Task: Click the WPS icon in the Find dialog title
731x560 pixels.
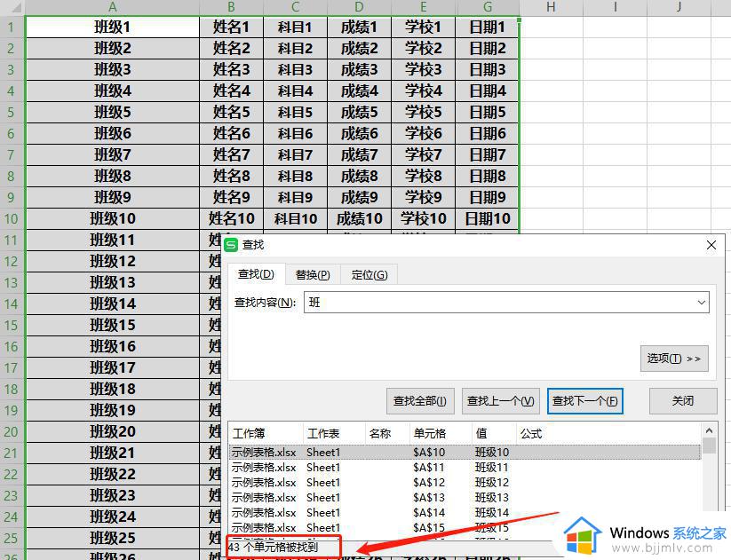Action: point(231,245)
